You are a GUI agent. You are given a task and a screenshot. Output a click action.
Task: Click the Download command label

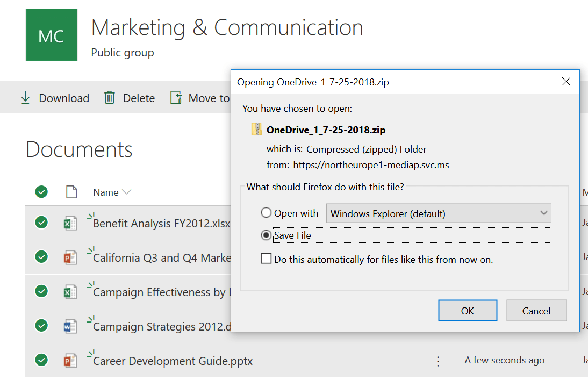tap(64, 98)
